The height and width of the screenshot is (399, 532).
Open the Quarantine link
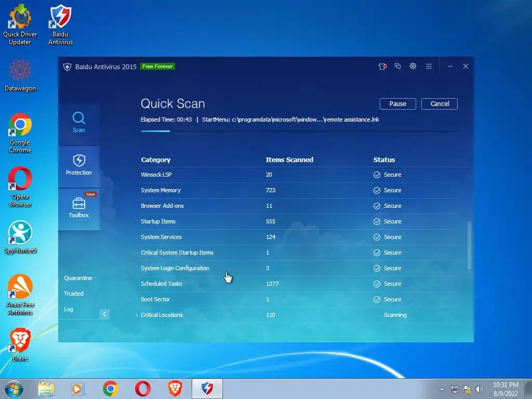[x=78, y=278]
